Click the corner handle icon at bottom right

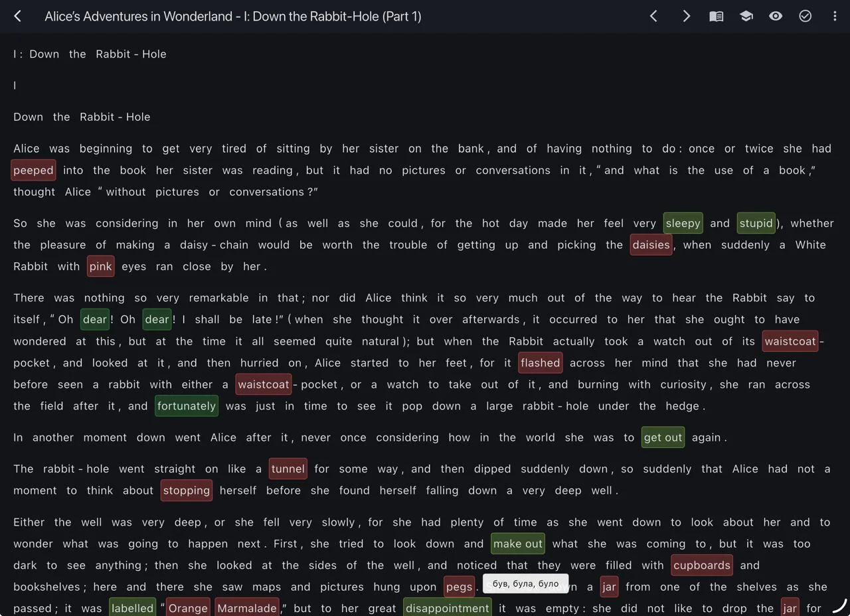[x=839, y=605]
